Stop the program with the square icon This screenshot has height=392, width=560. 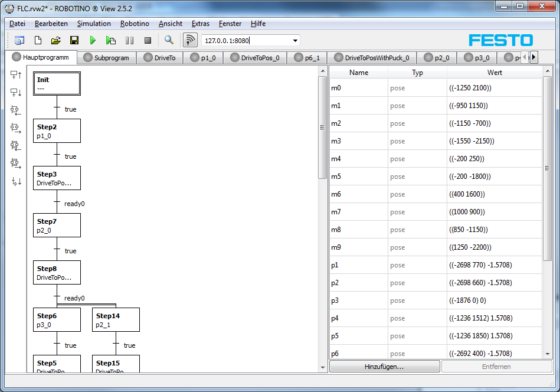click(148, 40)
